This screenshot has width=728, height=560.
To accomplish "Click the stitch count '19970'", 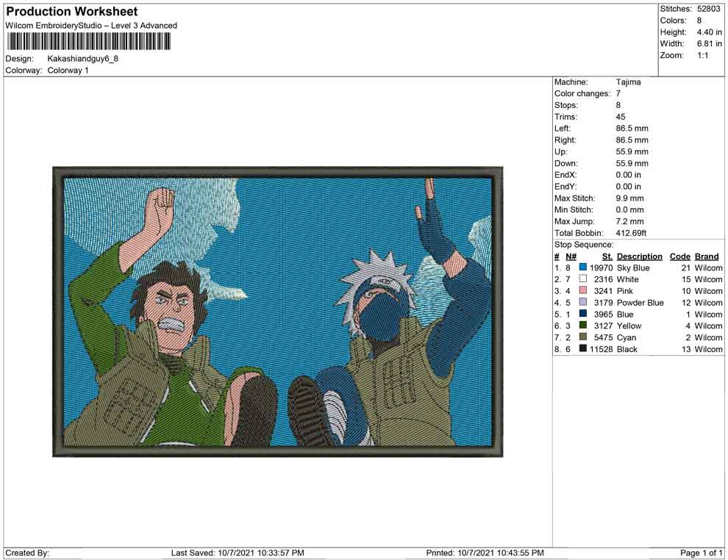I will tap(602, 268).
